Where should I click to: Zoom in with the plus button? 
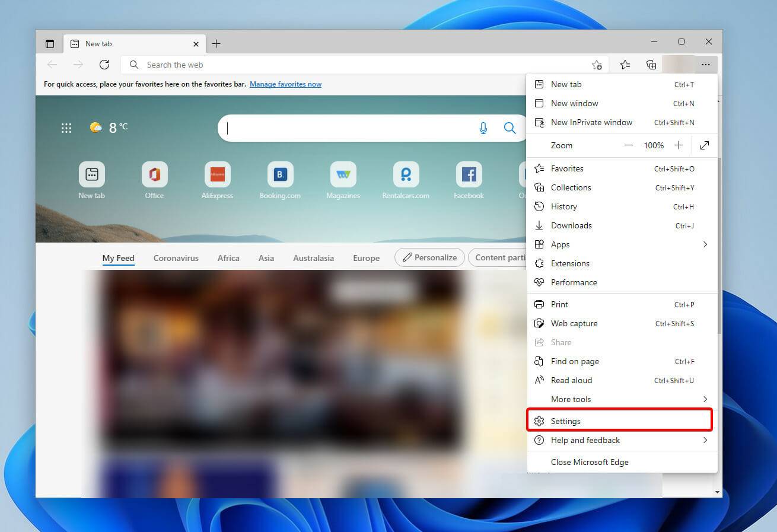[679, 145]
